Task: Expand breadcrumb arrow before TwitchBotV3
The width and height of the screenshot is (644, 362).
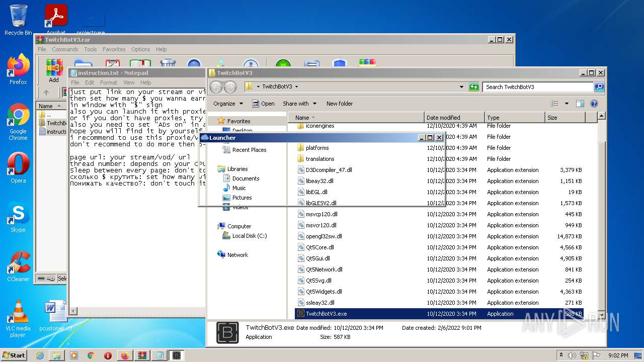Action: click(x=258, y=87)
